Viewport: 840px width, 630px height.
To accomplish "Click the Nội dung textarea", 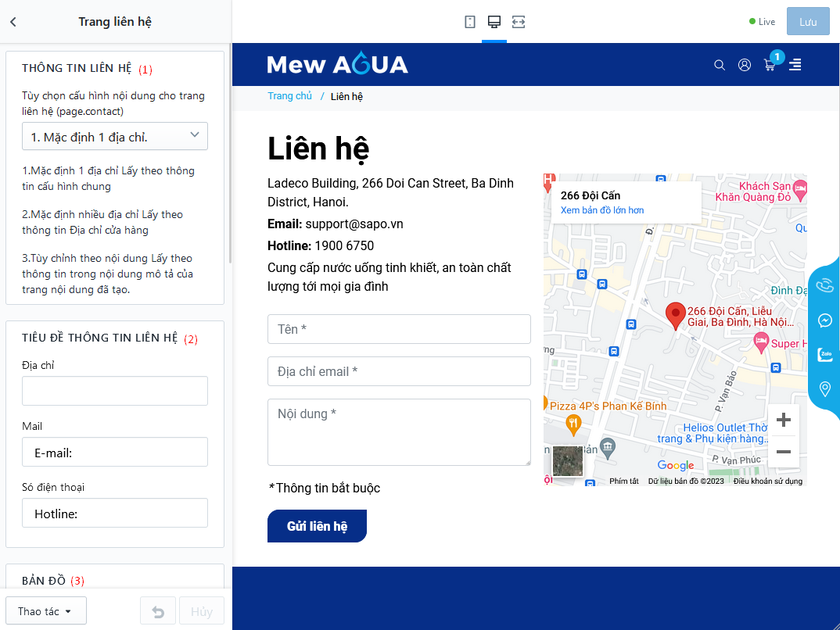I will 399,432.
